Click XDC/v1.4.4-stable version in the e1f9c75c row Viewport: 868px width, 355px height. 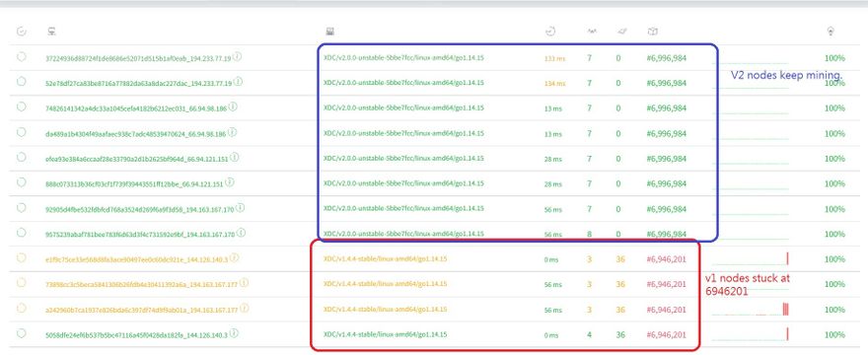386,258
